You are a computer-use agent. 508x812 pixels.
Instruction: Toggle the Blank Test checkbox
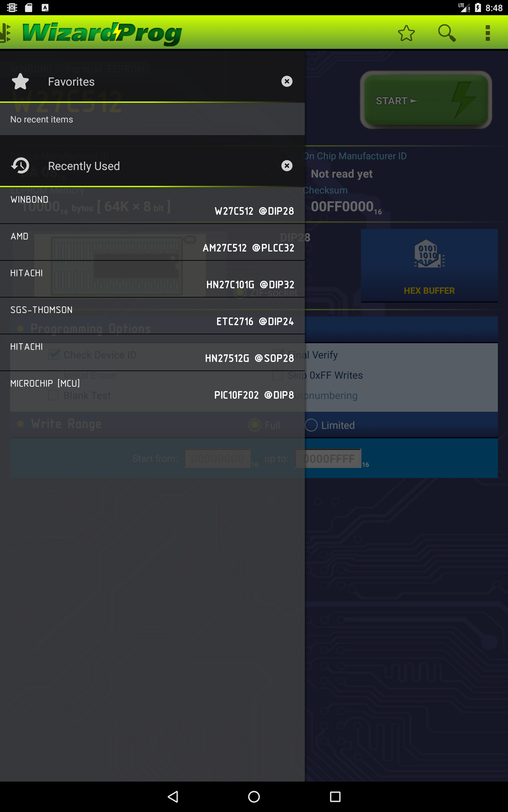click(53, 395)
